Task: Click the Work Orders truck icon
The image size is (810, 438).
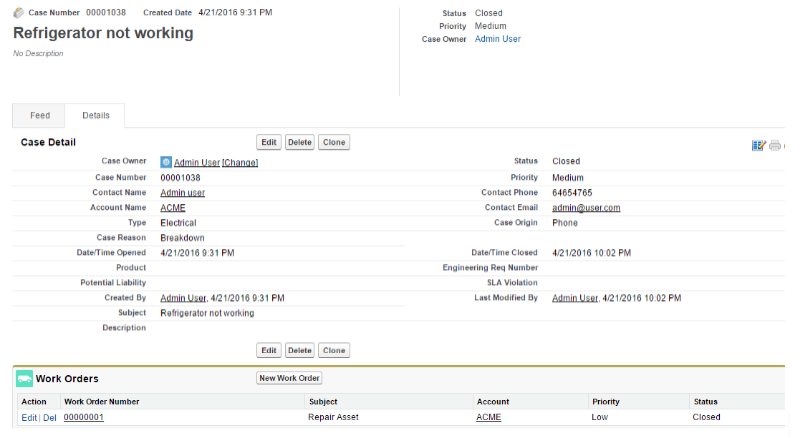Action: 24,379
